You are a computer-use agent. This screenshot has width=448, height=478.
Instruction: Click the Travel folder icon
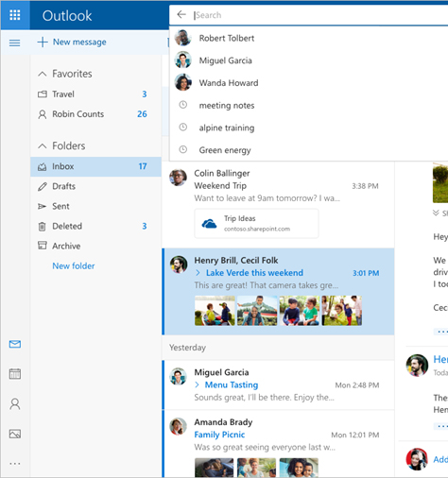43,94
